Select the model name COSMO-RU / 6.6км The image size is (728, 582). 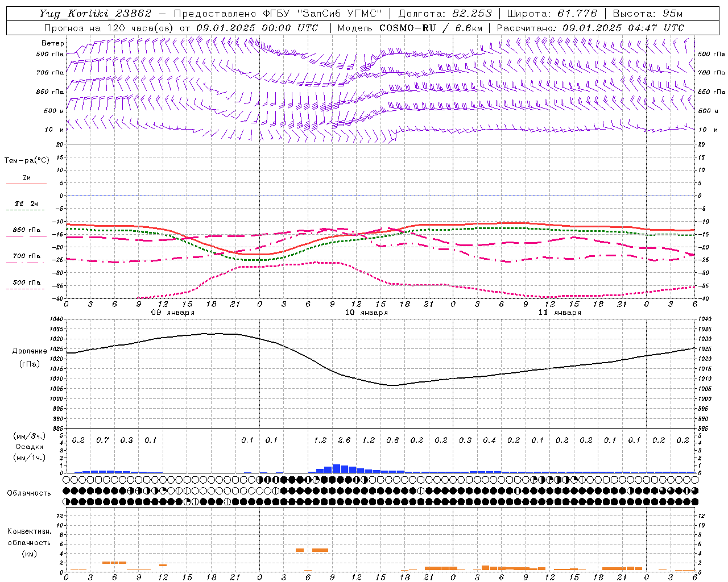pyautogui.click(x=431, y=28)
